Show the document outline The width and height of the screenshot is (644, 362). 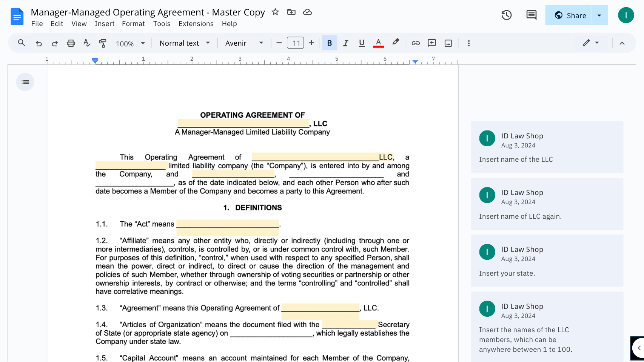point(25,82)
